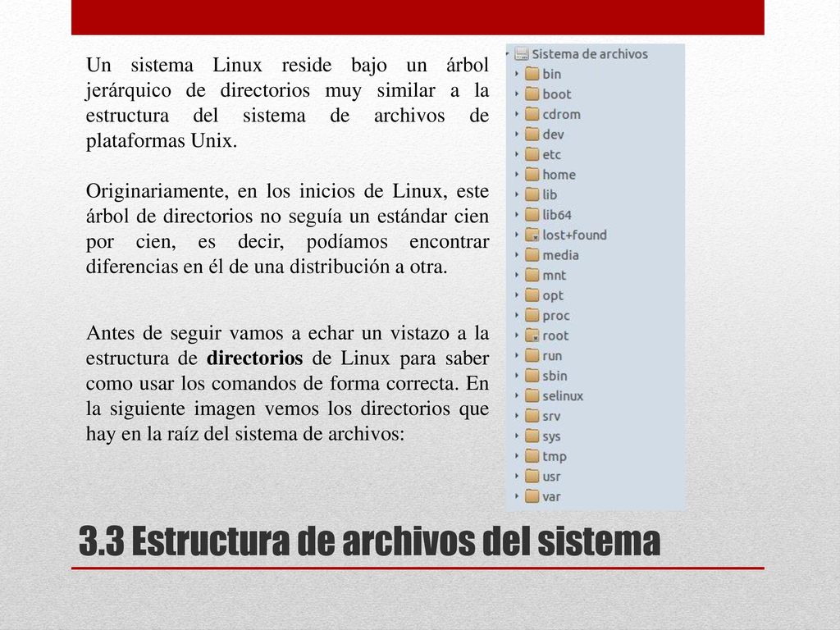
Task: Expand the media directory arrow
Action: [517, 254]
